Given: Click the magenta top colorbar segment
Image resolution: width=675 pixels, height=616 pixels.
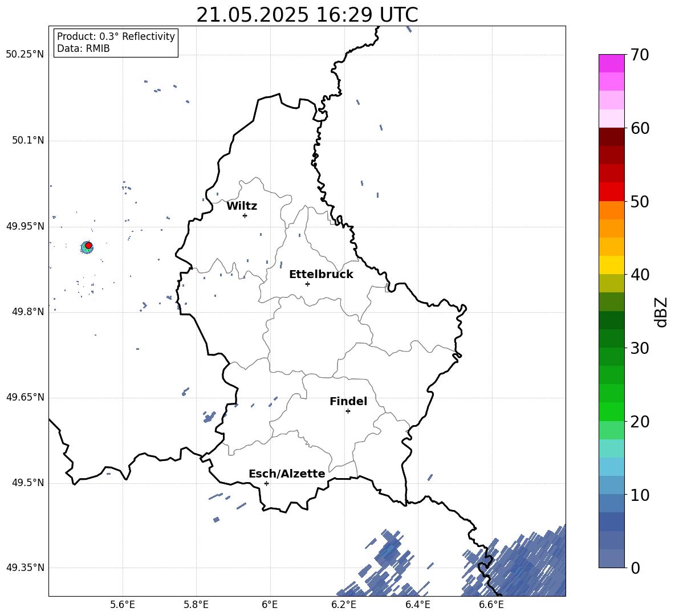Looking at the screenshot, I should 612,63.
